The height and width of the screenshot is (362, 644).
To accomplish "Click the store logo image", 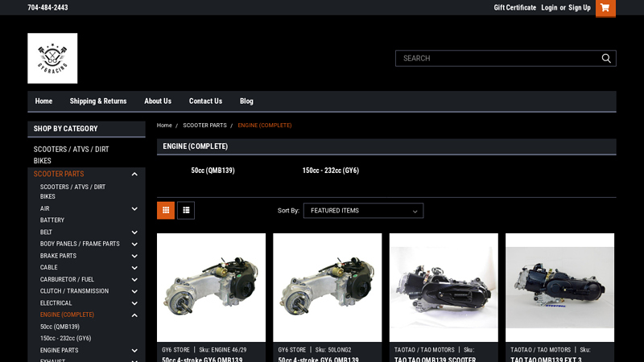I will [x=52, y=58].
